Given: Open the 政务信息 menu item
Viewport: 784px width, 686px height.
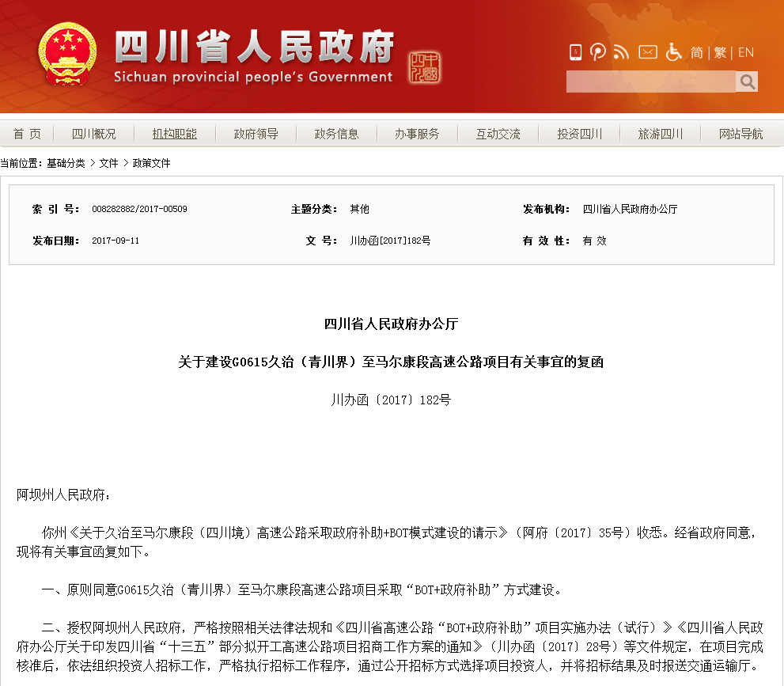Looking at the screenshot, I should coord(336,134).
